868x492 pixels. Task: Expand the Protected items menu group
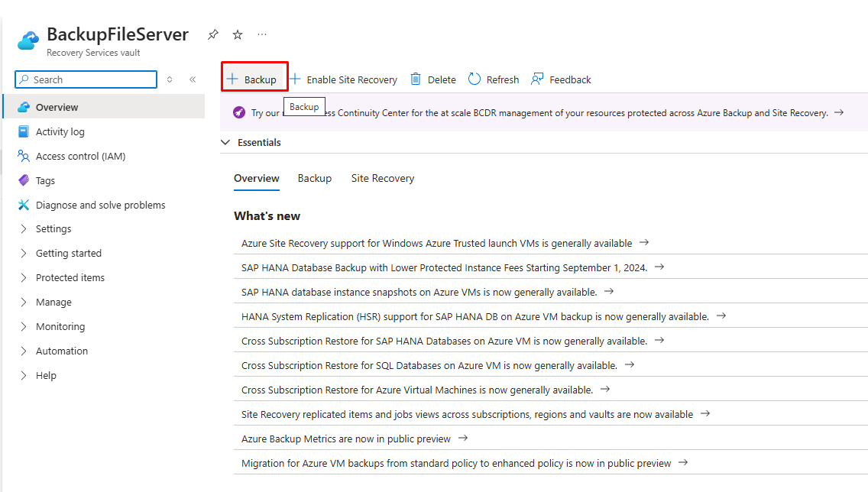point(23,278)
